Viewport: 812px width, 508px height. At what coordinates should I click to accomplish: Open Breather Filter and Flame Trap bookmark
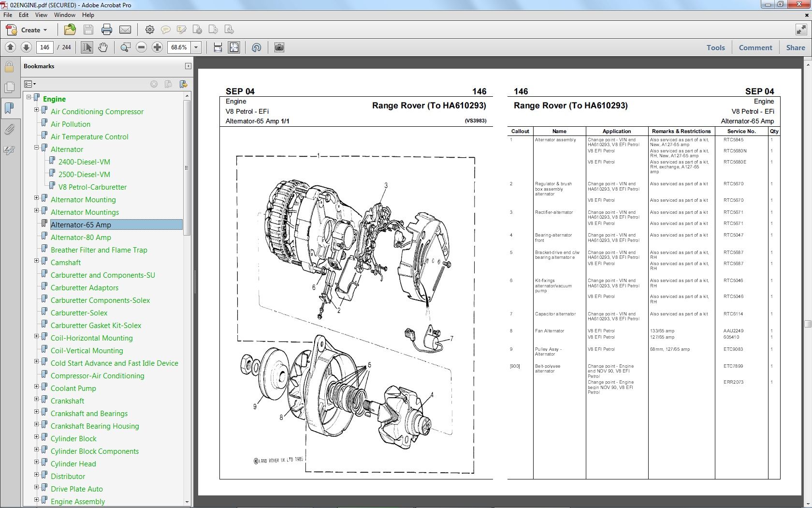tap(99, 250)
